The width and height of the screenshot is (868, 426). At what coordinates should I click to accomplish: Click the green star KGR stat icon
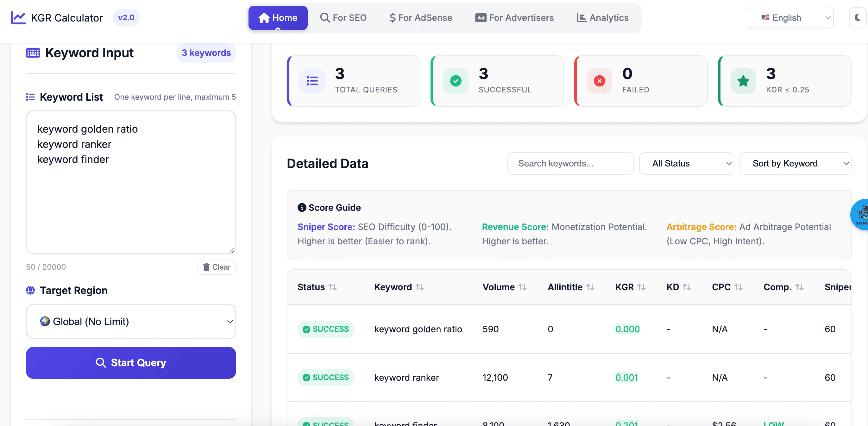(x=743, y=81)
